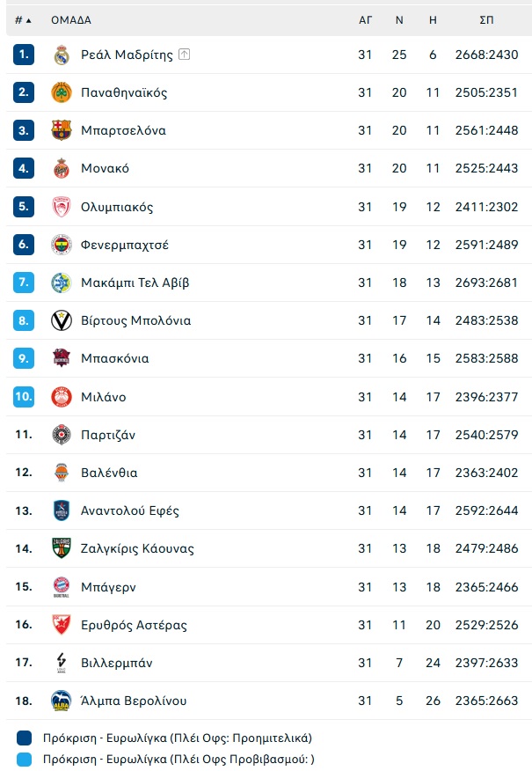
Task: Click the position badge number 10
Action: pos(24,396)
